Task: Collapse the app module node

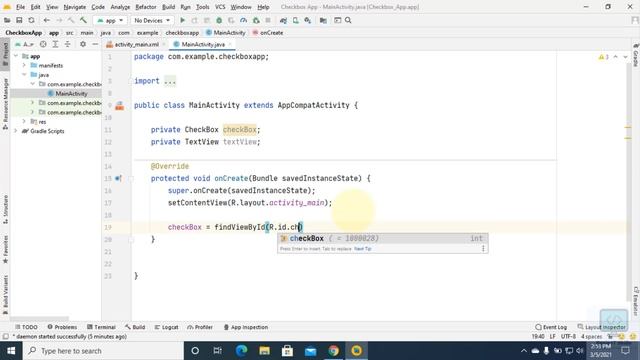Action: 16,56
